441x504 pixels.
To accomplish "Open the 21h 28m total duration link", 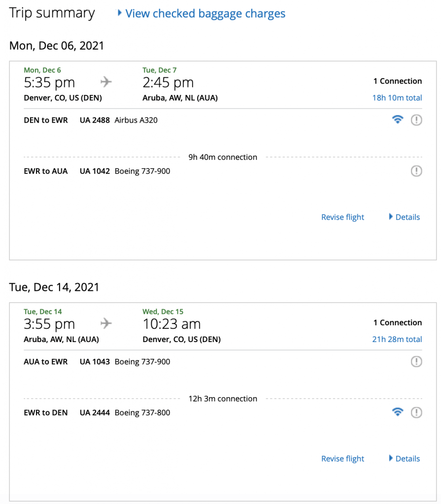I will coord(397,339).
